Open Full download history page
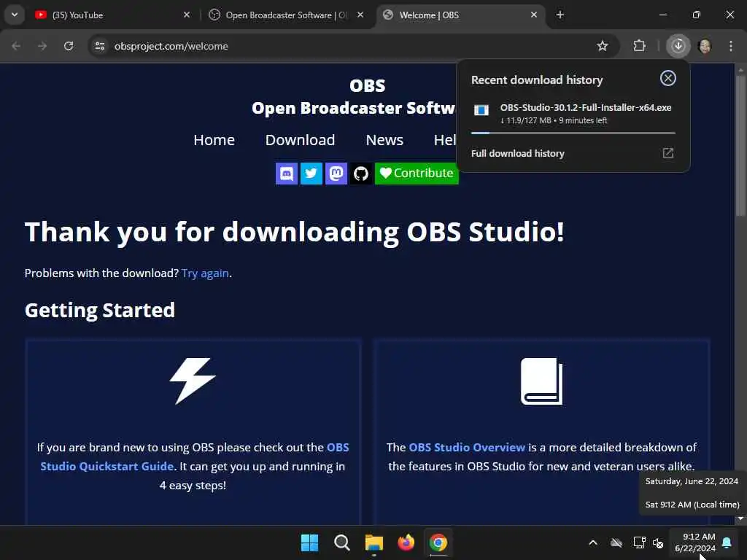This screenshot has width=747, height=560. [517, 153]
